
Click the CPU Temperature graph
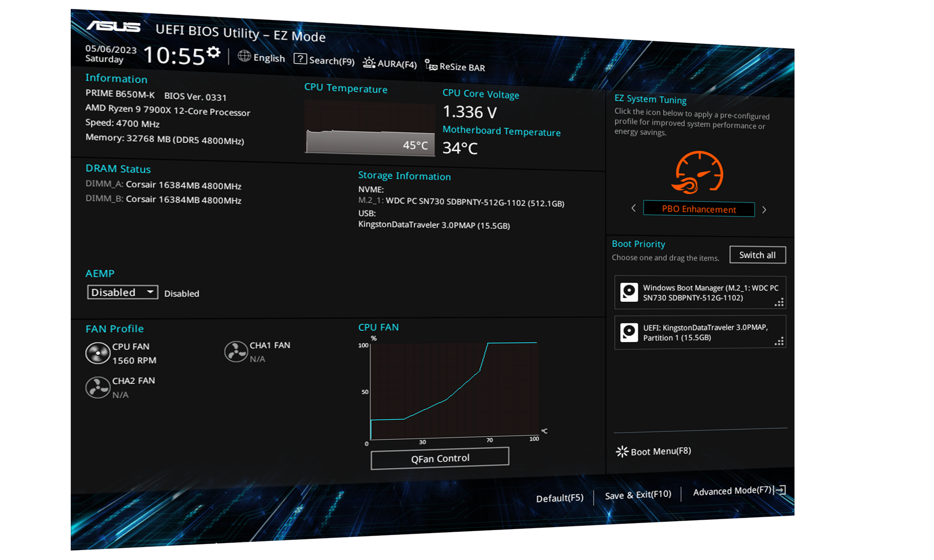coord(370,127)
